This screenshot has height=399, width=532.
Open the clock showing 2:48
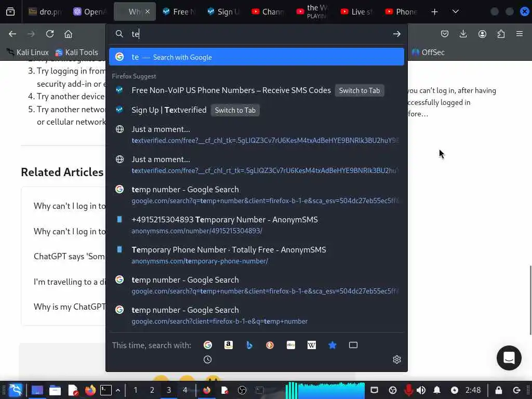click(x=473, y=390)
